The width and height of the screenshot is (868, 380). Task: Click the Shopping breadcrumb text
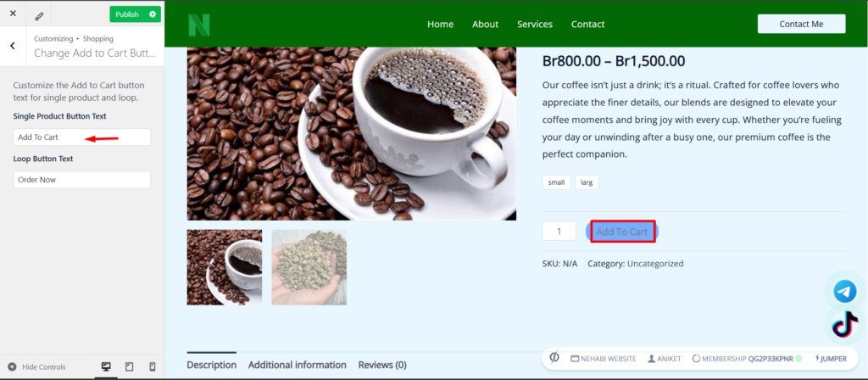click(x=98, y=39)
